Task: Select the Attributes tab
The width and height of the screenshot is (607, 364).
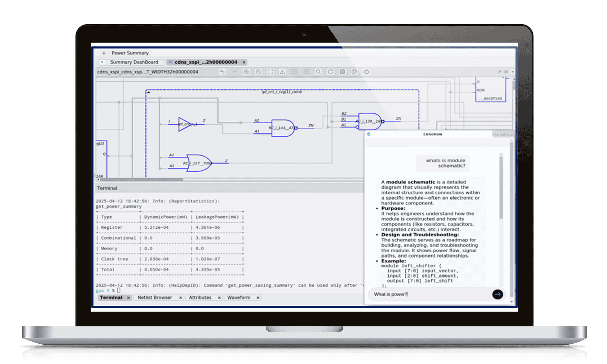Action: pos(200,298)
